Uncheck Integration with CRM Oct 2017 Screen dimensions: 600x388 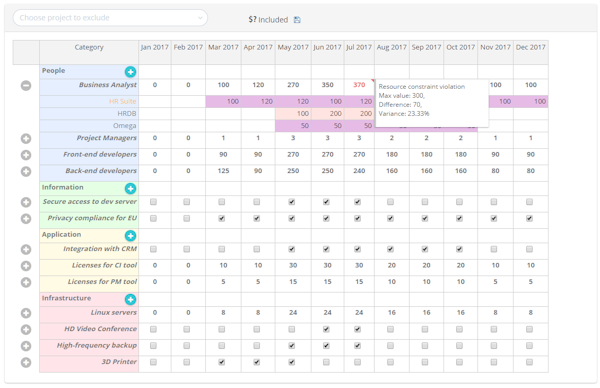pyautogui.click(x=460, y=249)
